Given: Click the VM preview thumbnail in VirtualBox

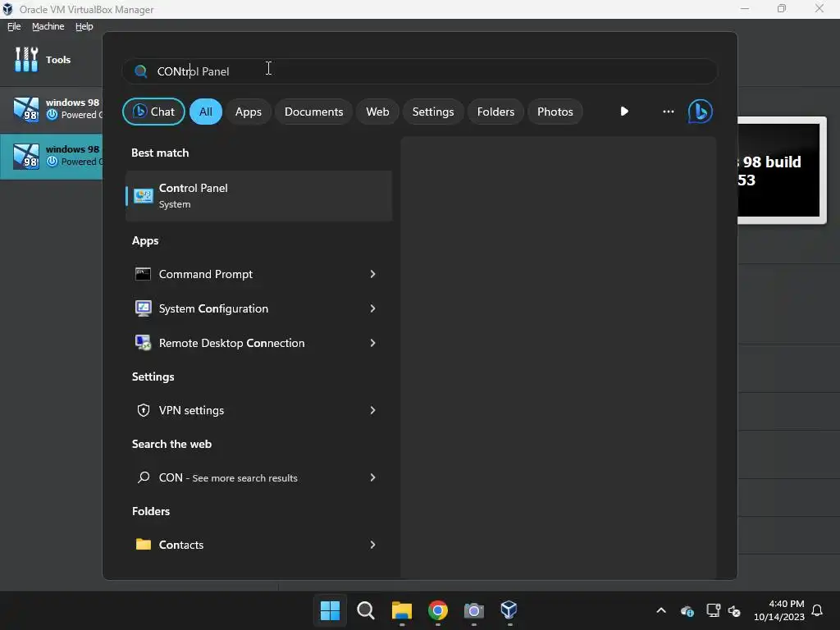Looking at the screenshot, I should point(781,171).
